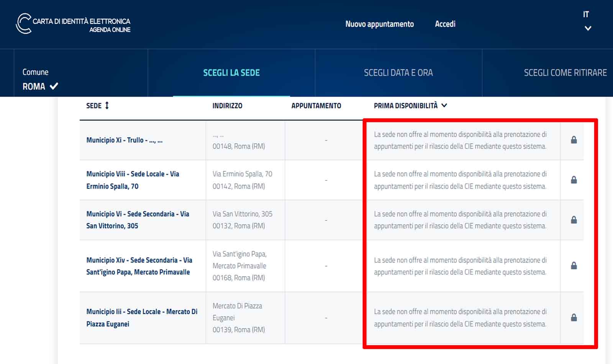The height and width of the screenshot is (364, 613).
Task: Switch to the SCEGLI COME RITIRARE step tab
Action: (565, 73)
